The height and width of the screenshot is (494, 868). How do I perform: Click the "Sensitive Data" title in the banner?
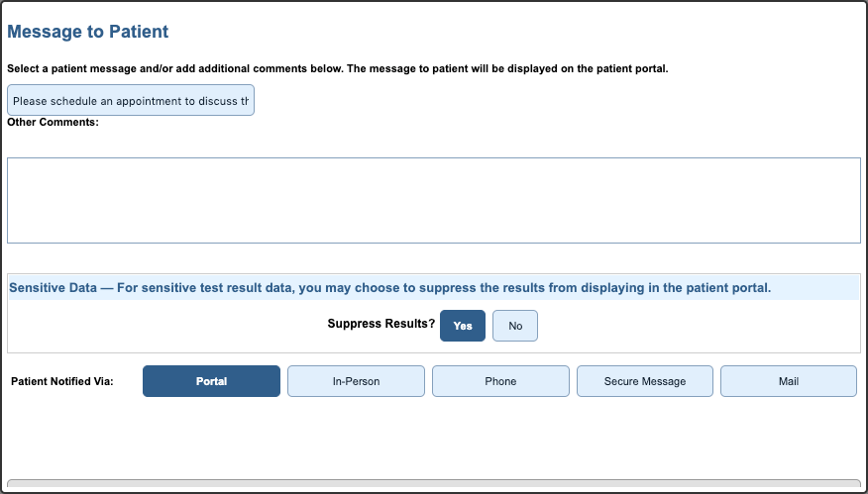[x=53, y=288]
